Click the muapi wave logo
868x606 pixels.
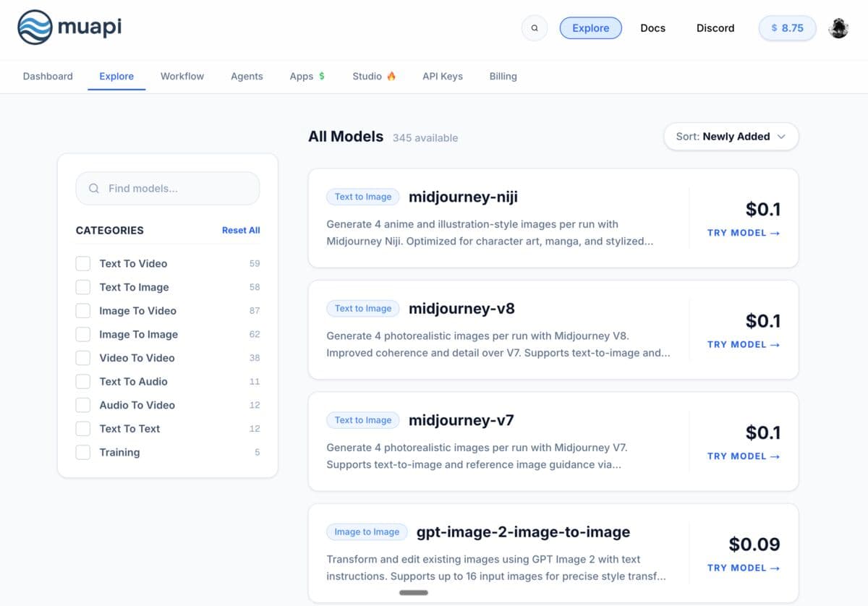pyautogui.click(x=35, y=28)
